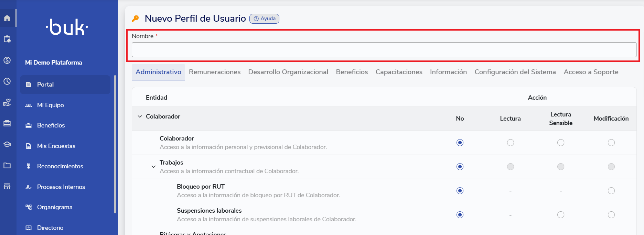The height and width of the screenshot is (235, 644).
Task: Click the sidebar vertical scrollbar
Action: pyautogui.click(x=115, y=144)
